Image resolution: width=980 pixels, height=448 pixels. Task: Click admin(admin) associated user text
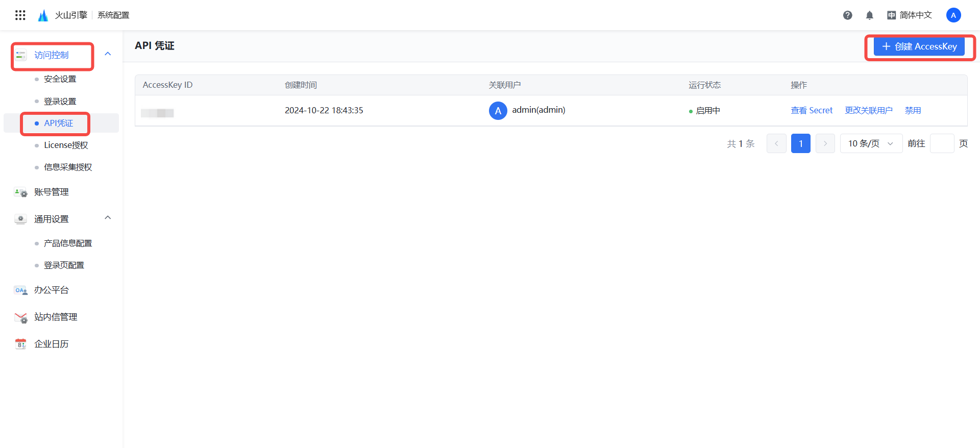pos(539,110)
